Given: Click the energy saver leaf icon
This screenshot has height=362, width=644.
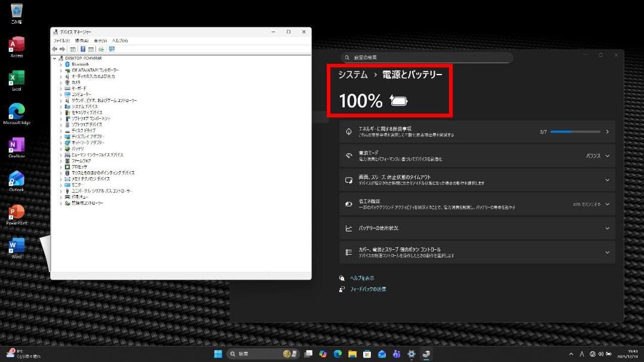Looking at the screenshot, I should (347, 203).
